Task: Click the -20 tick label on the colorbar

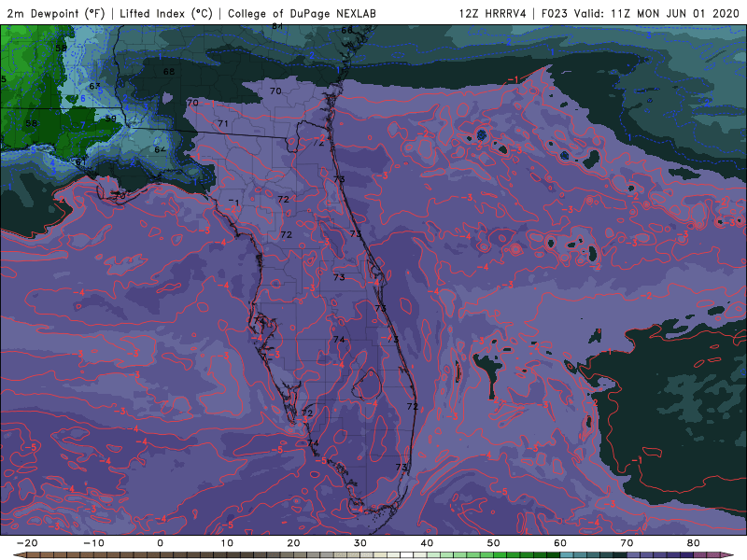Action: click(27, 543)
